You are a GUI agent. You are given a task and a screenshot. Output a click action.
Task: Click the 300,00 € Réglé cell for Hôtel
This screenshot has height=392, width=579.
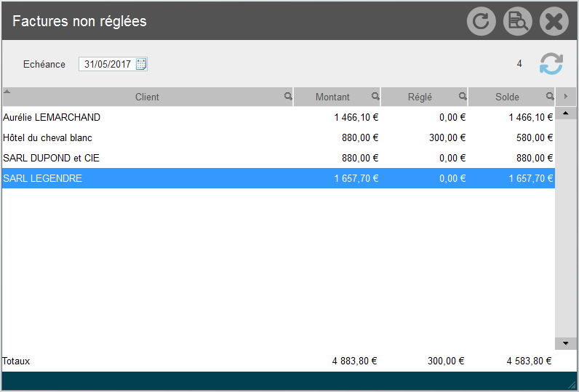point(447,137)
